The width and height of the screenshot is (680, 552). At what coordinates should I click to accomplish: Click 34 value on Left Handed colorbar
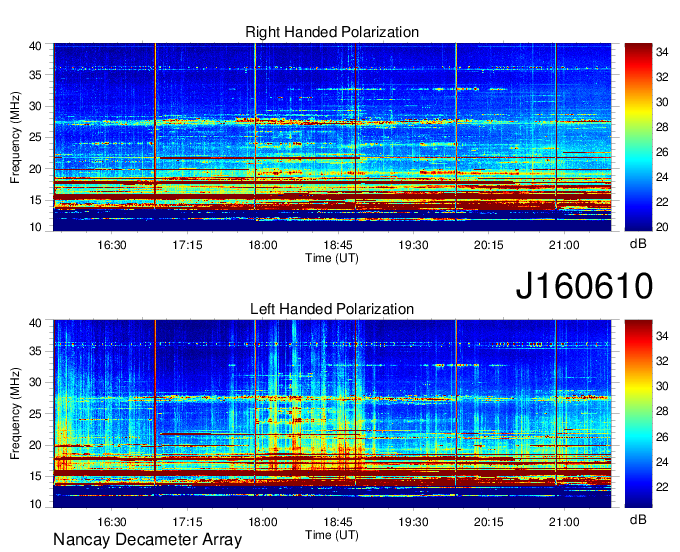(x=662, y=336)
